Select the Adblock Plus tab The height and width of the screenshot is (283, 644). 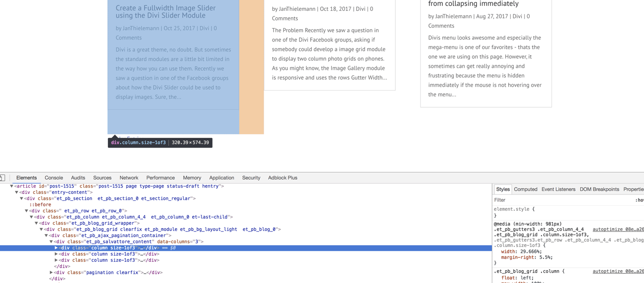282,178
